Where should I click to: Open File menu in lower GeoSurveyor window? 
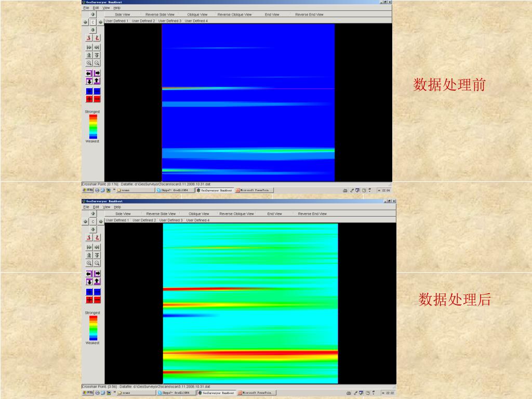pyautogui.click(x=86, y=207)
